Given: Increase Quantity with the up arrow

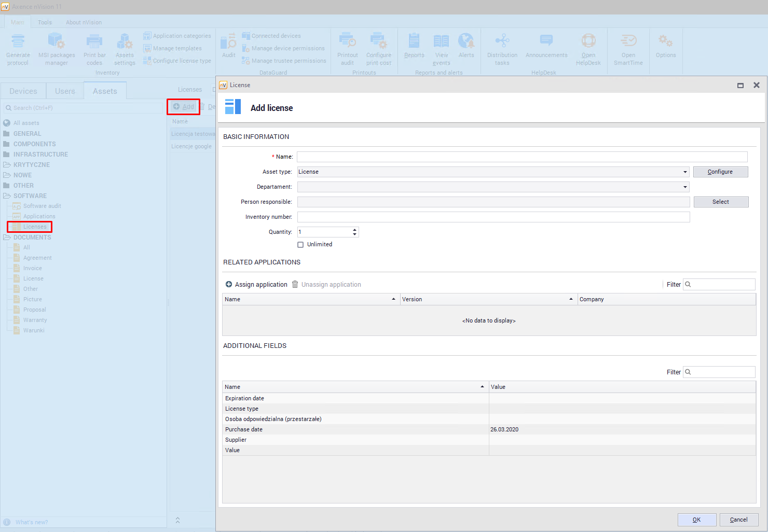Looking at the screenshot, I should point(355,230).
